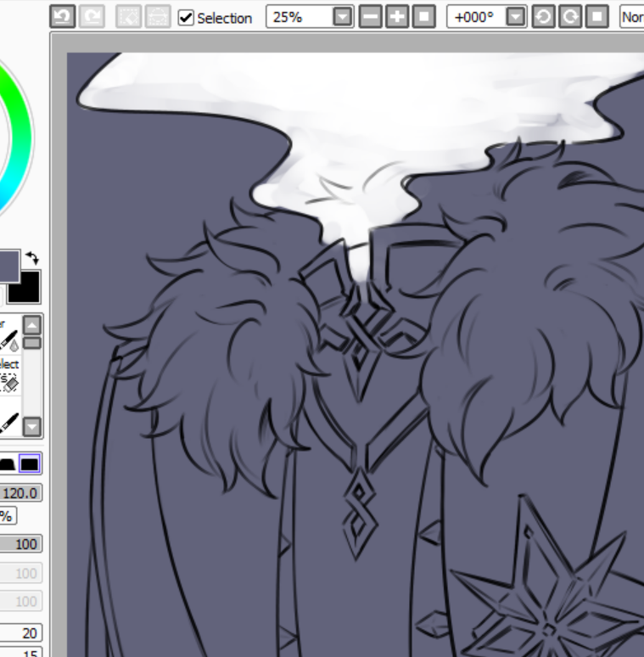Screen dimensions: 644x657
Task: Click the brush size field showing 120.0
Action: tap(20, 493)
